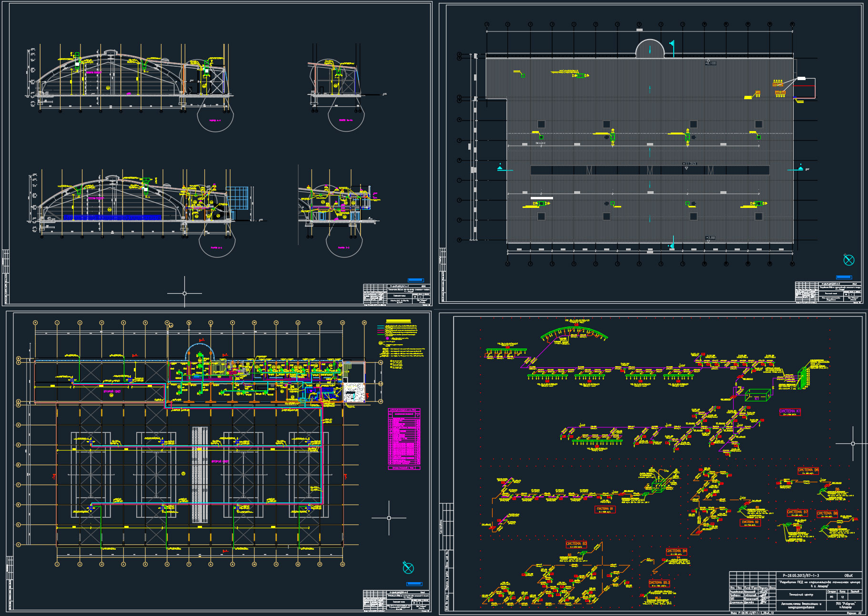Viewport: 868px width, 616px height.
Task: Select the СИСТЕМА В8 label
Action: pyautogui.click(x=827, y=513)
